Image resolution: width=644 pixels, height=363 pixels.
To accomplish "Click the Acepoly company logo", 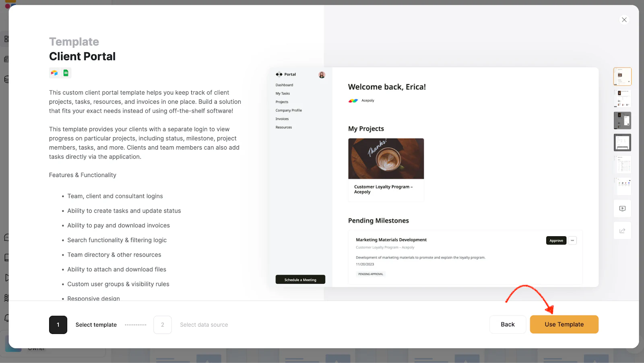I will [353, 101].
